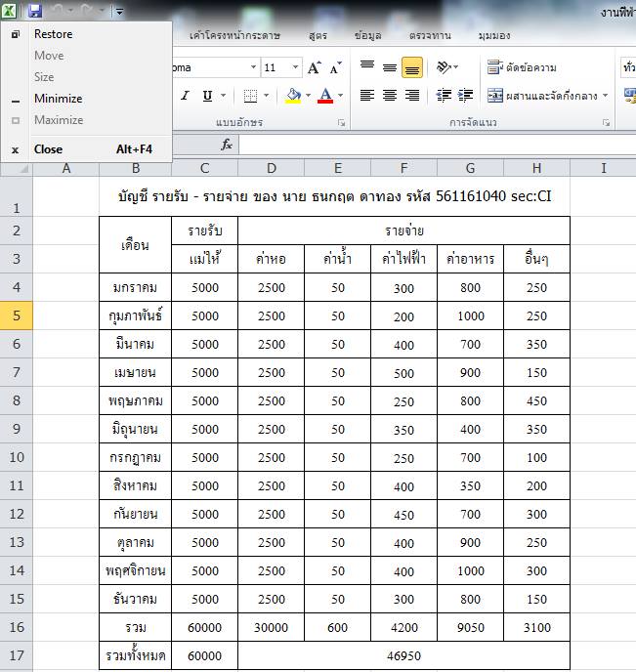Click the กุมภาพันธ์ month cell

pyautogui.click(x=135, y=315)
